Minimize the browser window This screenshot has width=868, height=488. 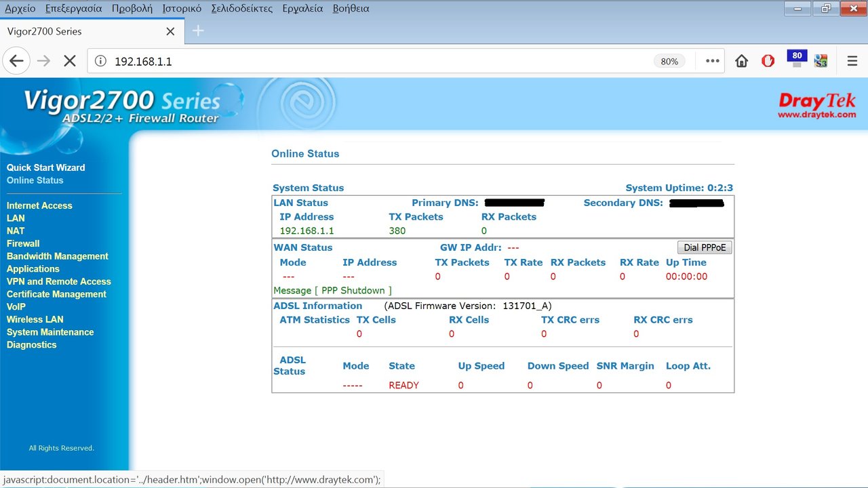point(798,8)
